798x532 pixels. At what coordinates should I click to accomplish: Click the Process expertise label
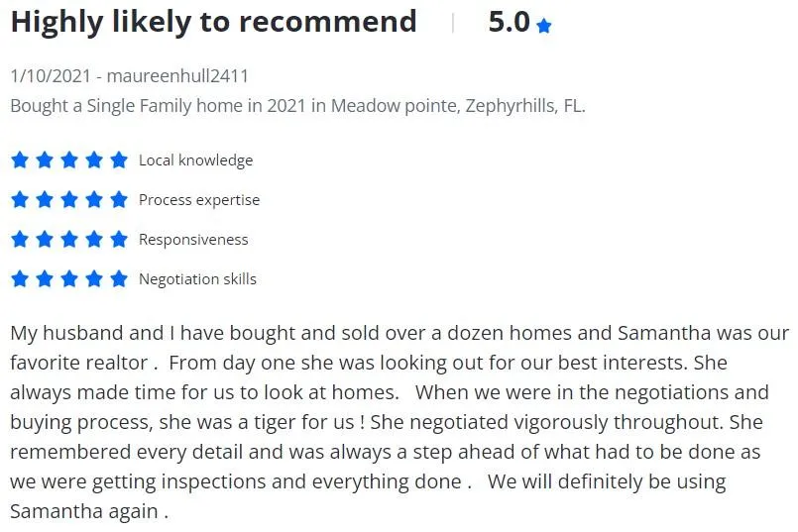[199, 200]
